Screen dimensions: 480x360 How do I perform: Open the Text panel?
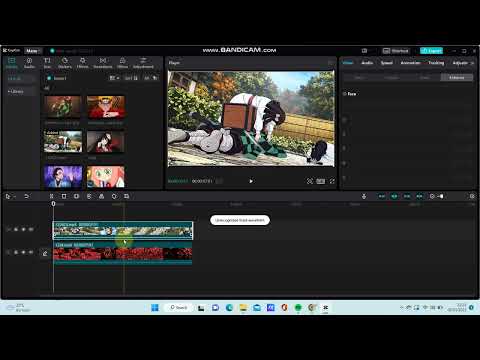click(x=47, y=62)
